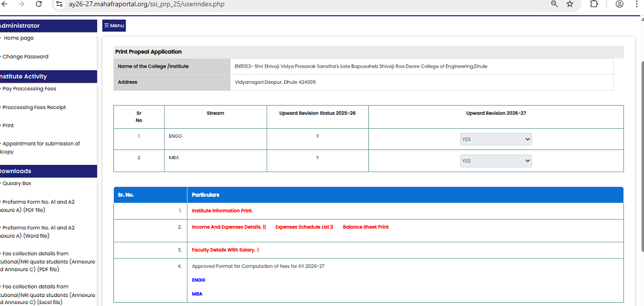Select Change Password in sidebar
Image resolution: width=644 pixels, height=306 pixels.
click(x=25, y=57)
